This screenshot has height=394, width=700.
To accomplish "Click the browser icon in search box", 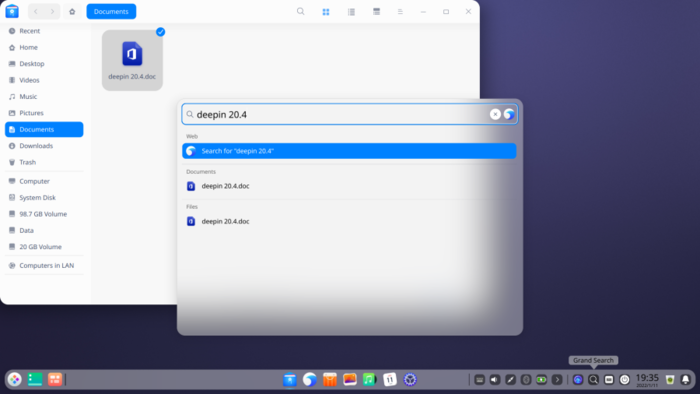I will [x=509, y=114].
